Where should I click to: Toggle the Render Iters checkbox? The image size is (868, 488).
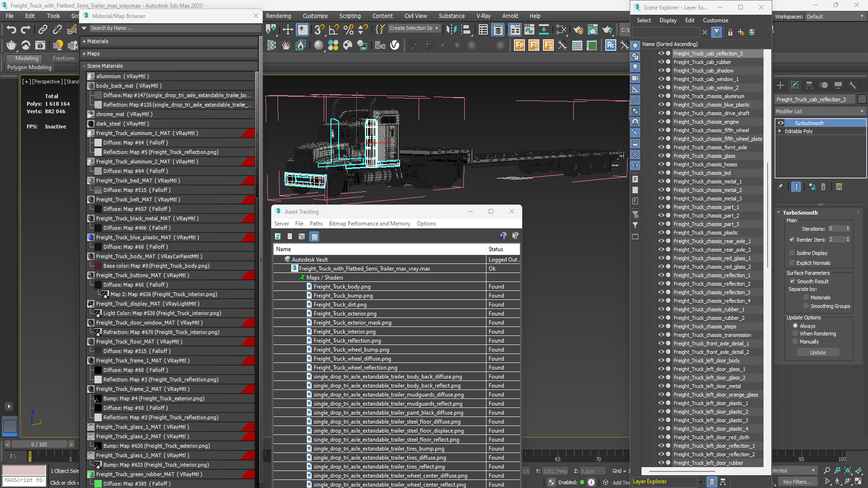pos(792,239)
